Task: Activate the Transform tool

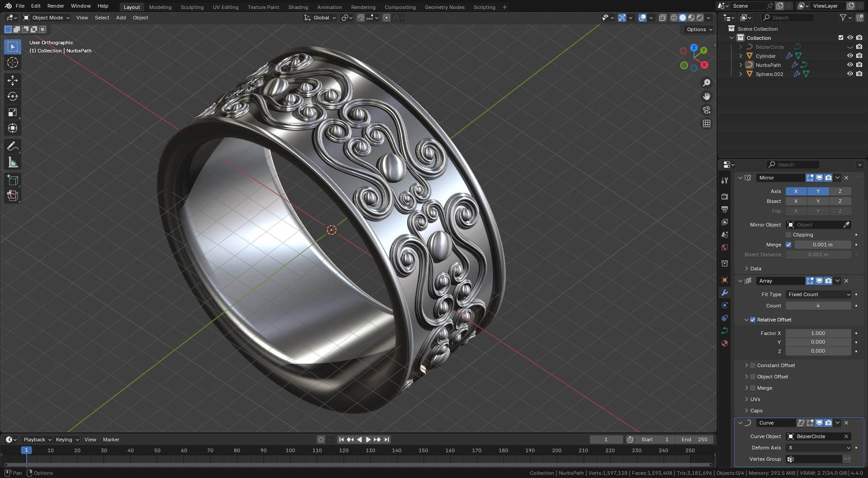Action: point(13,128)
